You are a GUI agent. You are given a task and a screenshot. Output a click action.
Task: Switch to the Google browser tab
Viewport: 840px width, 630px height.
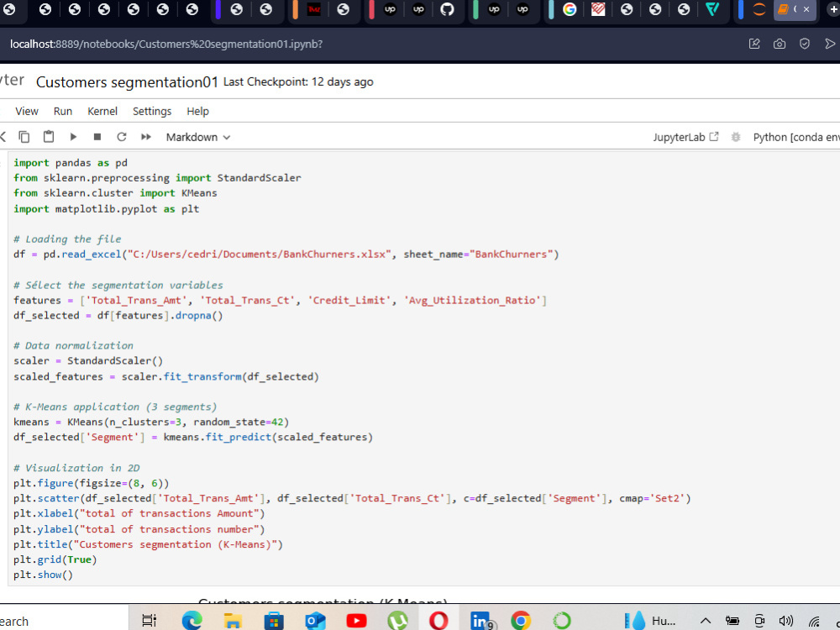click(570, 9)
